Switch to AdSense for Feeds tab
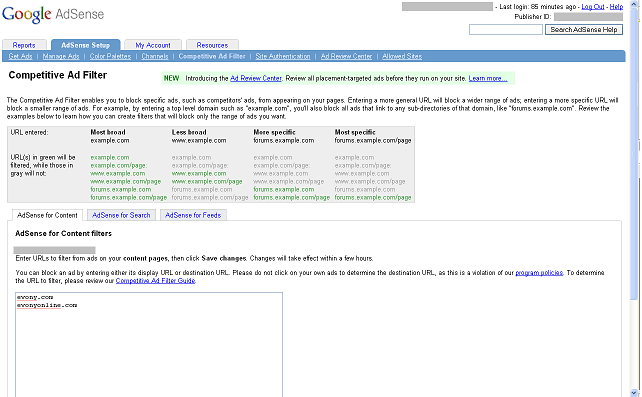The image size is (642, 397). (x=193, y=215)
